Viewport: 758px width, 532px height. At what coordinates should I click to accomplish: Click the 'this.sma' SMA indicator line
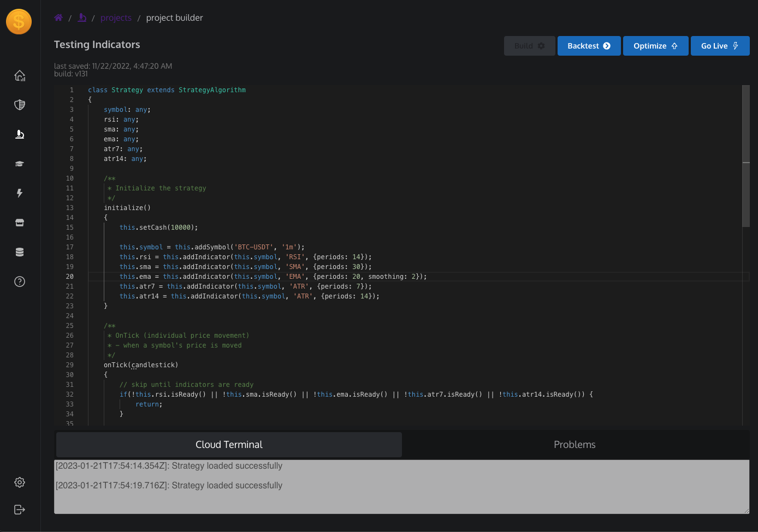(246, 267)
